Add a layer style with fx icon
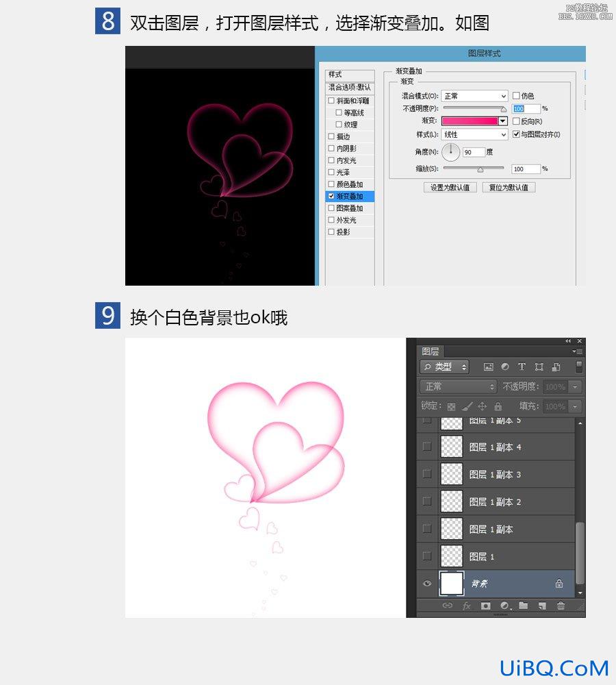Image resolution: width=616 pixels, height=685 pixels. click(467, 606)
